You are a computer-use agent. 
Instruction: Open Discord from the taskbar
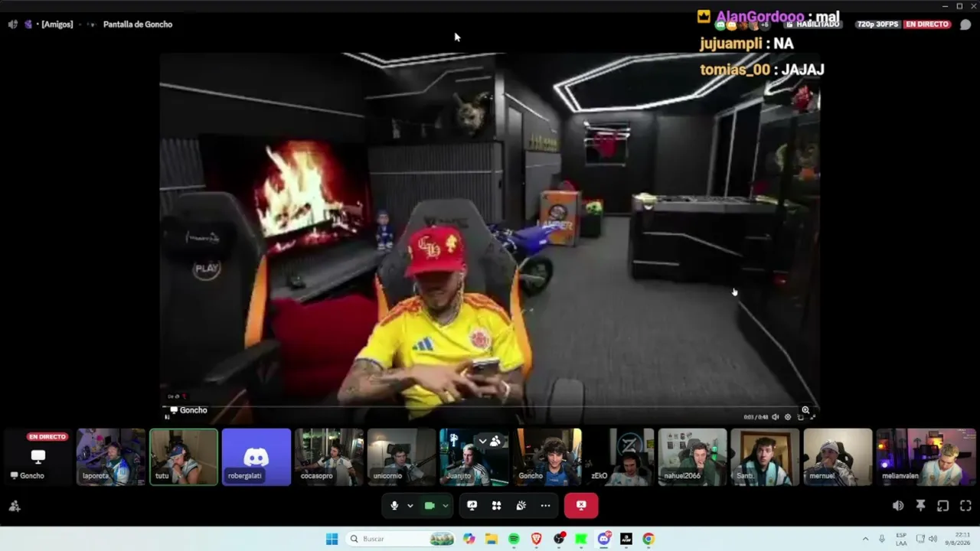point(604,539)
